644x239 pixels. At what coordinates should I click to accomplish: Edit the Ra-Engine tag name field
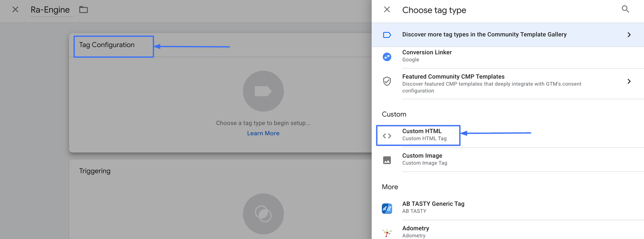point(50,10)
